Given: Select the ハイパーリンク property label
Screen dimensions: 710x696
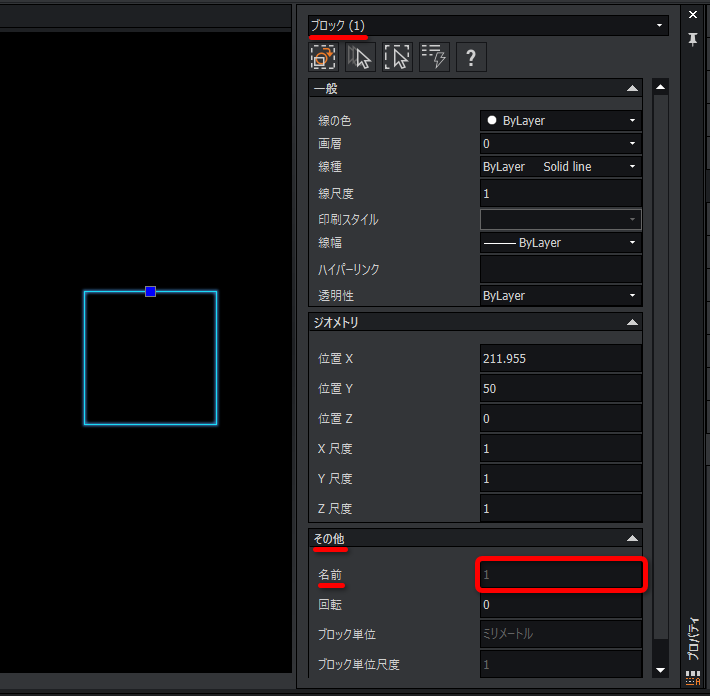Looking at the screenshot, I should point(348,269).
